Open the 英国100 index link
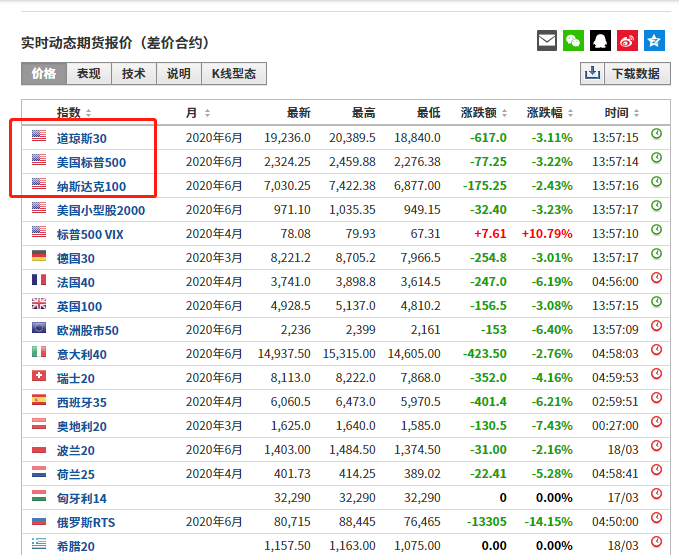679x555 pixels. [79, 307]
